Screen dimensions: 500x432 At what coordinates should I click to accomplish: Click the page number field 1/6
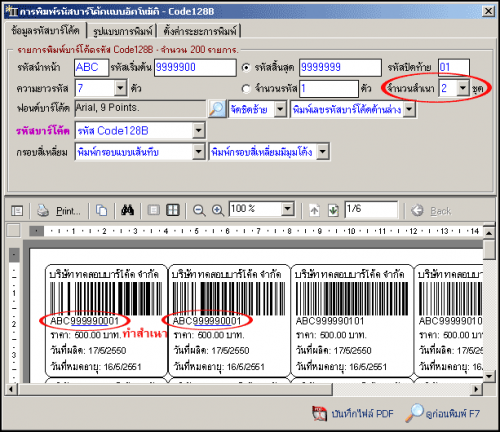coord(371,209)
